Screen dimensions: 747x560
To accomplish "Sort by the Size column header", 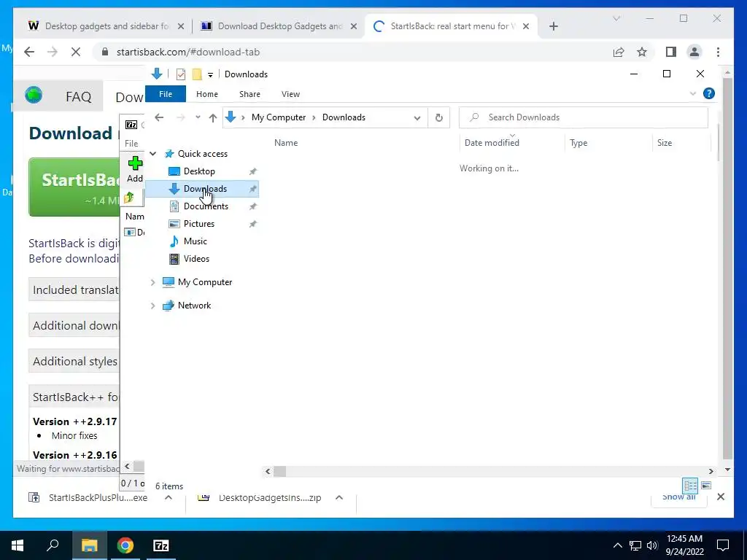I will tap(664, 143).
